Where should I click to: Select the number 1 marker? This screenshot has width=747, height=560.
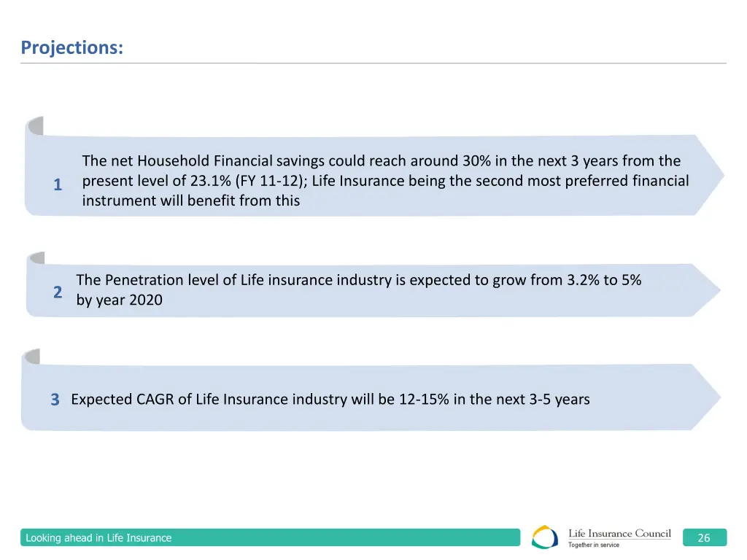click(58, 185)
